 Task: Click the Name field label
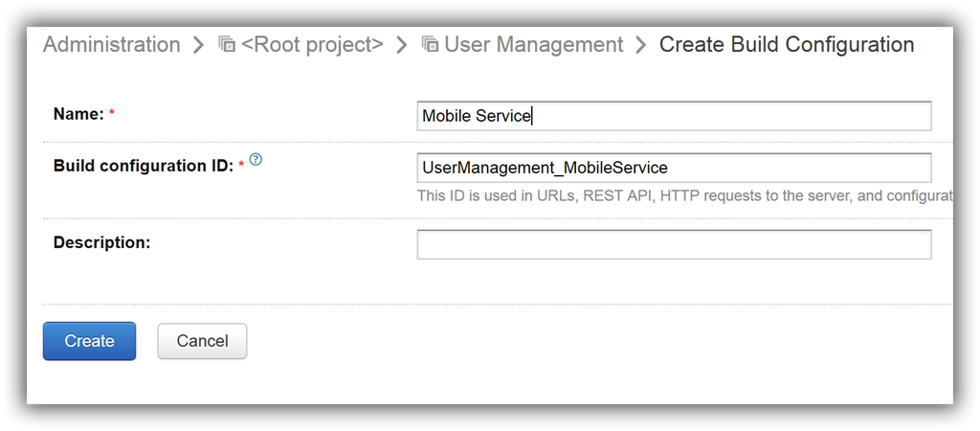tap(78, 114)
